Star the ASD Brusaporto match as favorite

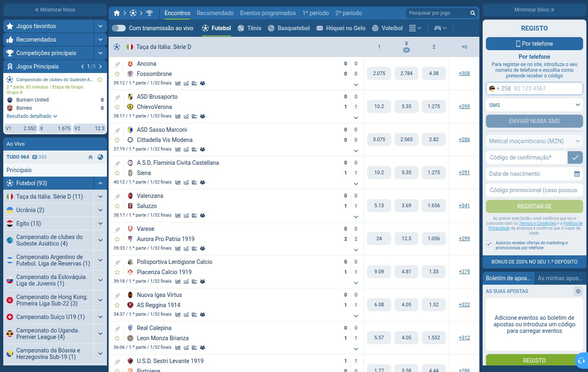117,107
